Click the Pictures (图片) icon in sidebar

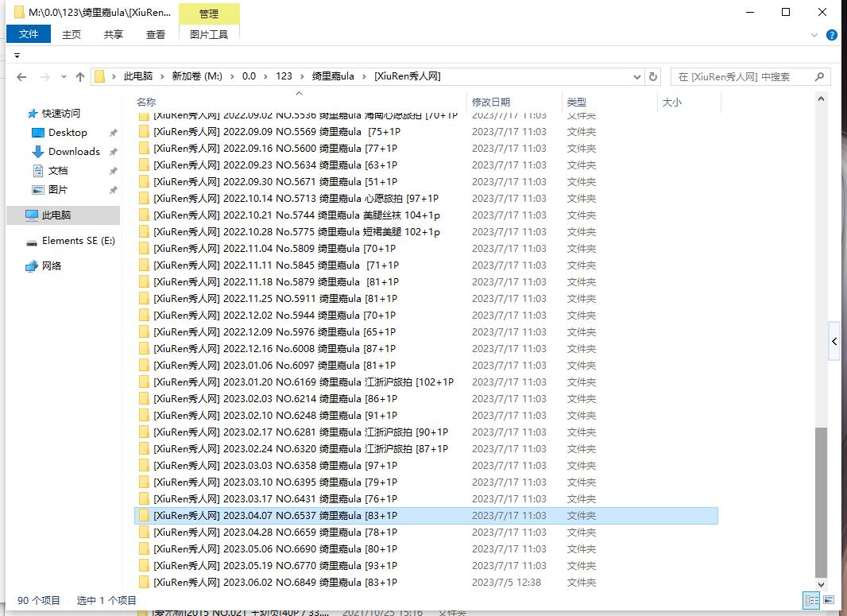[x=38, y=190]
